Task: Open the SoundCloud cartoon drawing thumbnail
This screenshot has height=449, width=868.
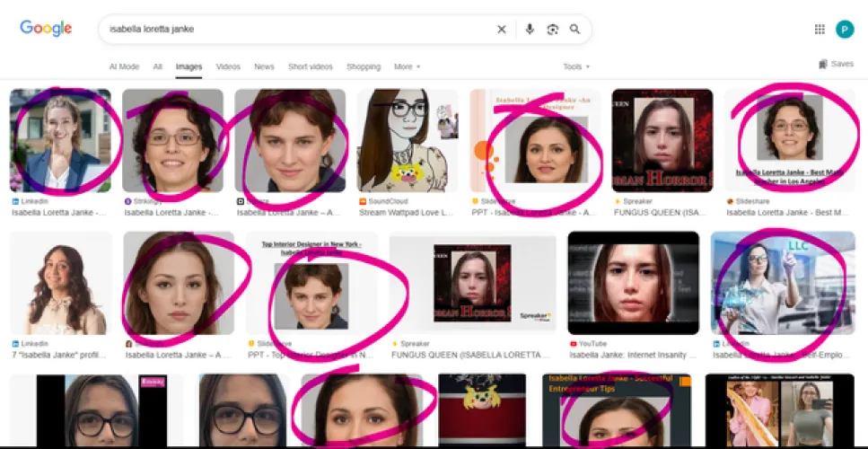Action: click(x=408, y=141)
